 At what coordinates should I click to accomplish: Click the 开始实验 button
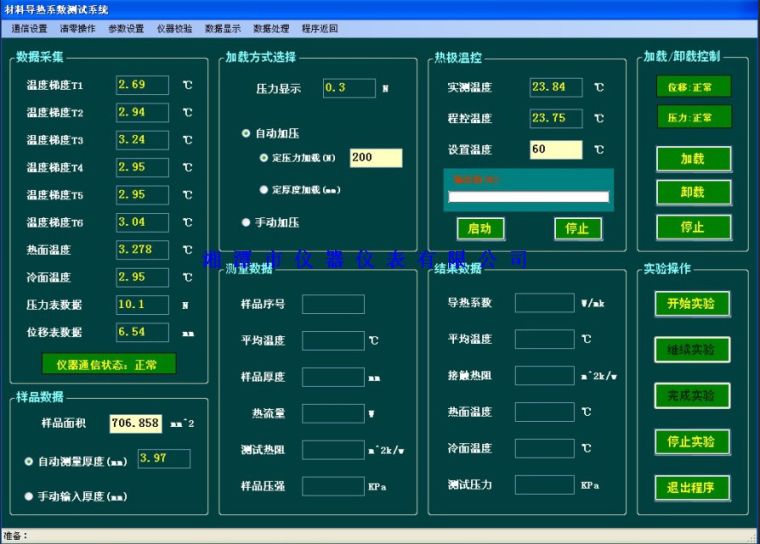tap(691, 304)
